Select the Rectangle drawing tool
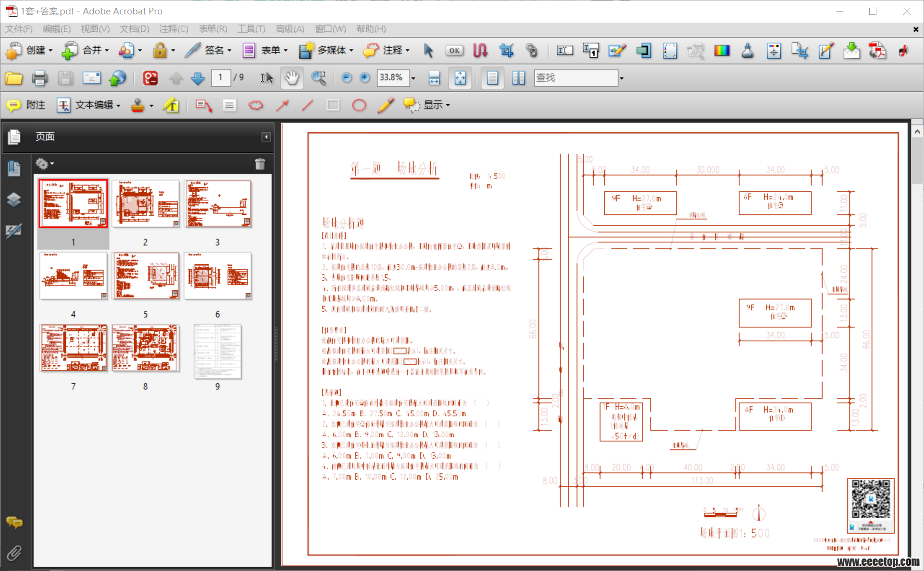This screenshot has height=571, width=924. point(333,105)
